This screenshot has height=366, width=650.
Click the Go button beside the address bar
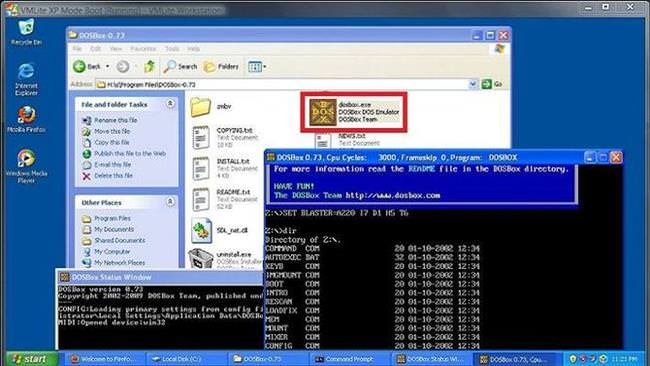492,84
